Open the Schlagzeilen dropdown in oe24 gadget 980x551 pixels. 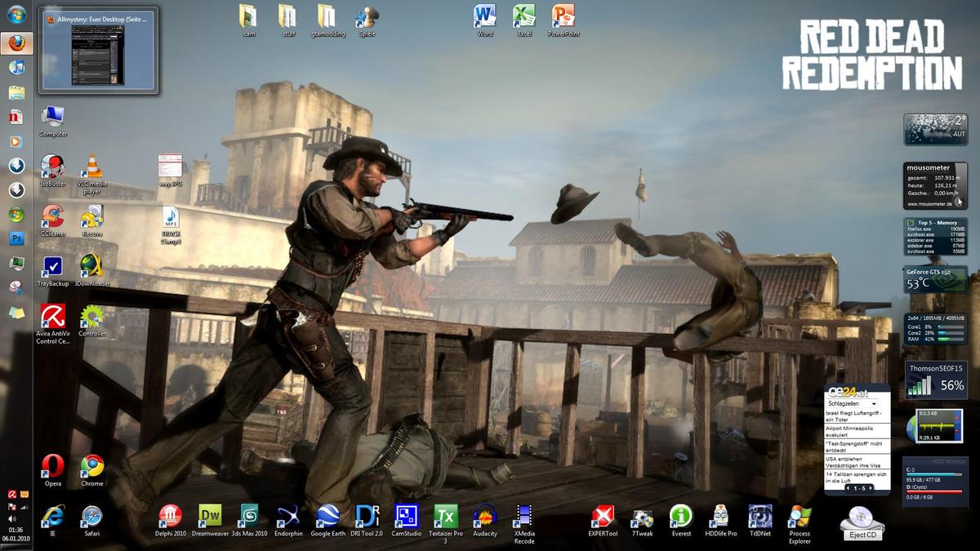coord(852,403)
